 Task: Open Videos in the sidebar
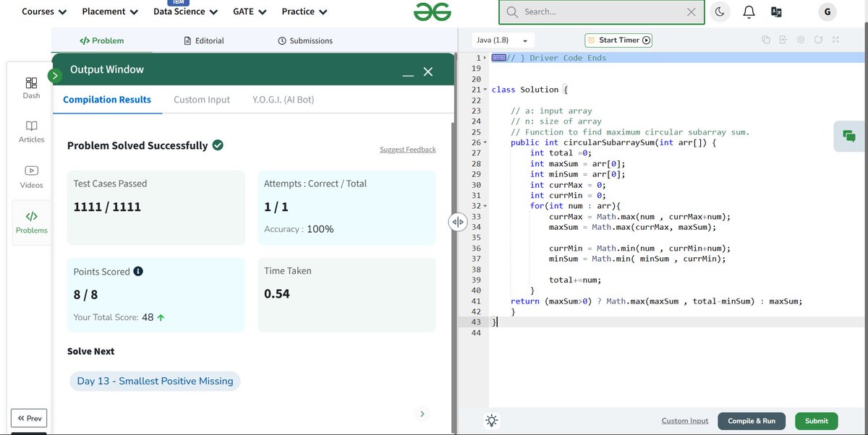pos(31,177)
